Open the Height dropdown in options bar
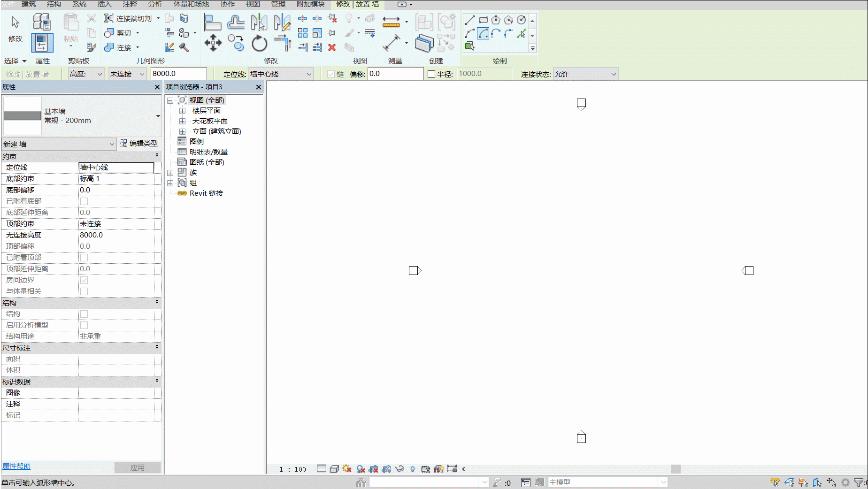This screenshot has width=868, height=489. 86,74
